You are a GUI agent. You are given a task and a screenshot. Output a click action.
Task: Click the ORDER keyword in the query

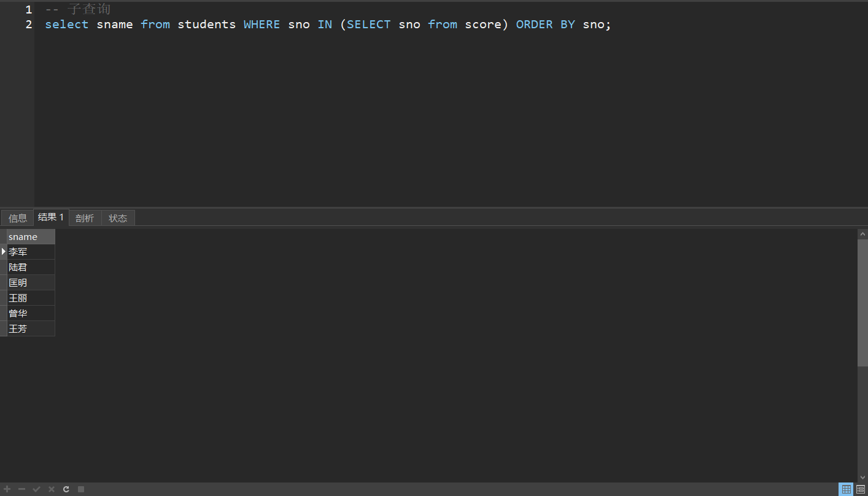535,25
